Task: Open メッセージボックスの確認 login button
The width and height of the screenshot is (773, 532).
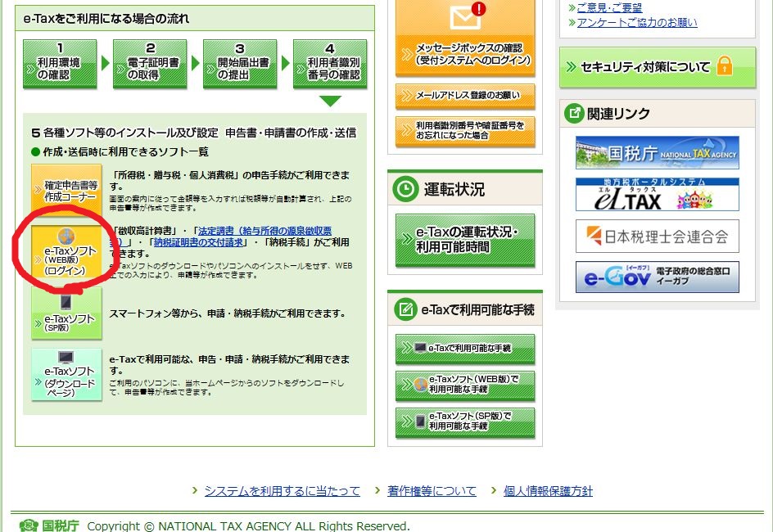Action: pyautogui.click(x=465, y=38)
